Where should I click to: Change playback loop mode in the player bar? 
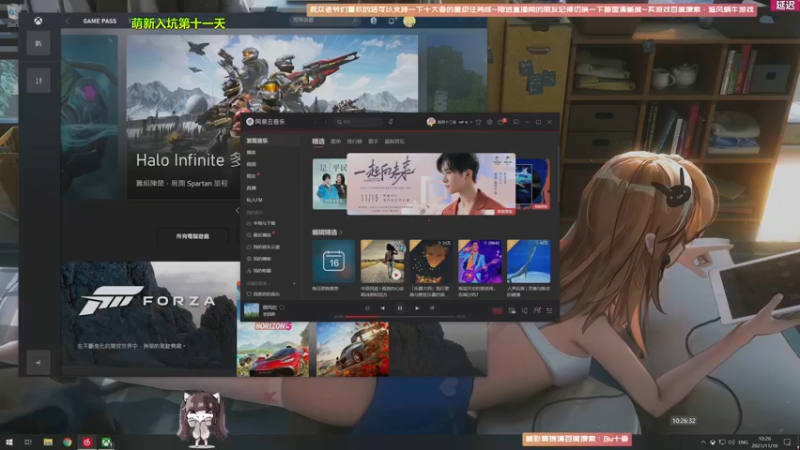(x=367, y=308)
